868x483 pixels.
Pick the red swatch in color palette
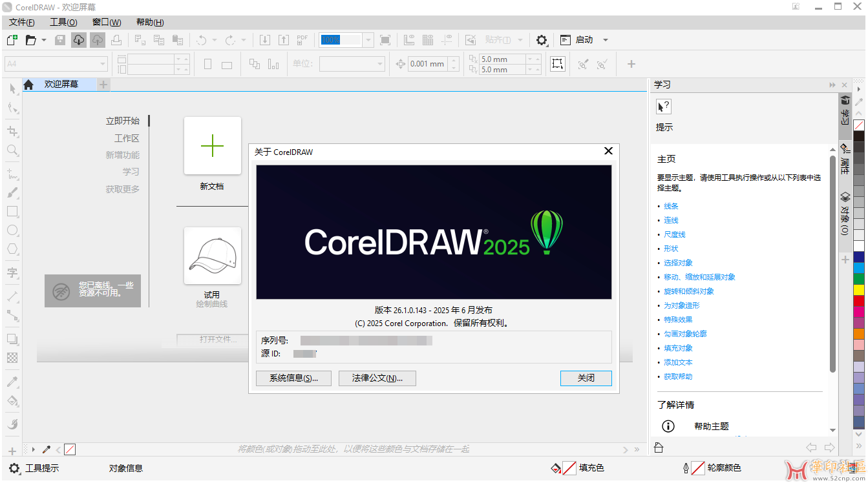click(859, 301)
